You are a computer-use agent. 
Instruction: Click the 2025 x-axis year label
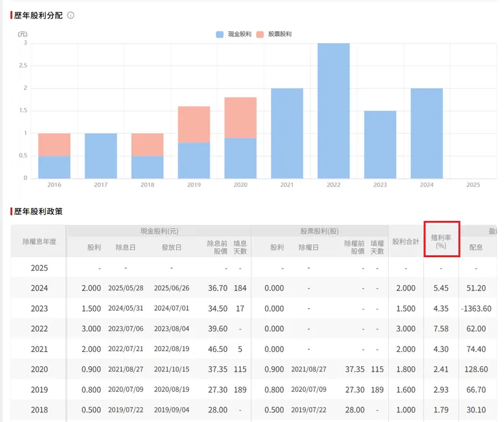pos(473,185)
